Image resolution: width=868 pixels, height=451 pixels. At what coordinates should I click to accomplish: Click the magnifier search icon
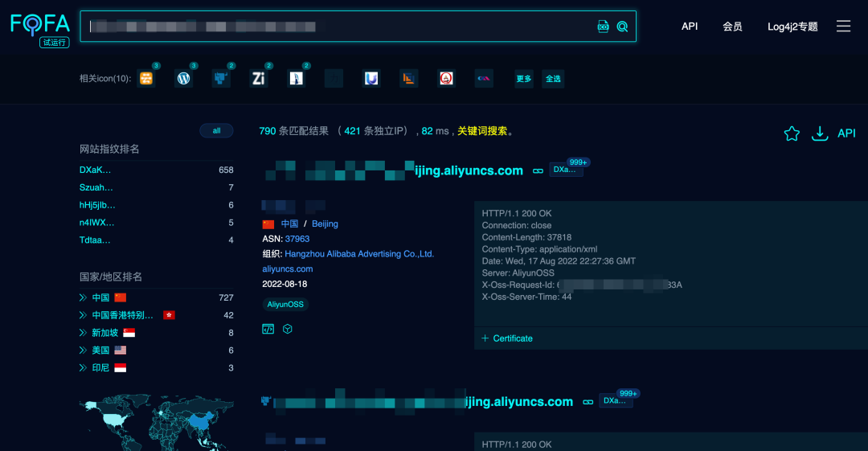pyautogui.click(x=622, y=27)
